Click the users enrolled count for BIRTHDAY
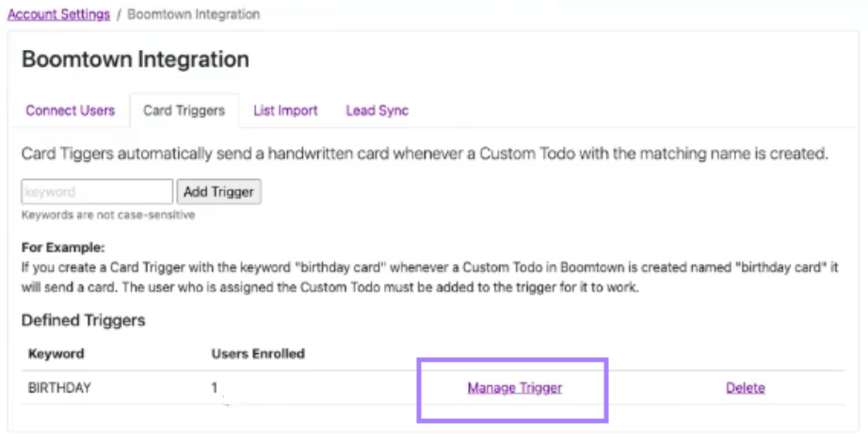 click(x=215, y=387)
